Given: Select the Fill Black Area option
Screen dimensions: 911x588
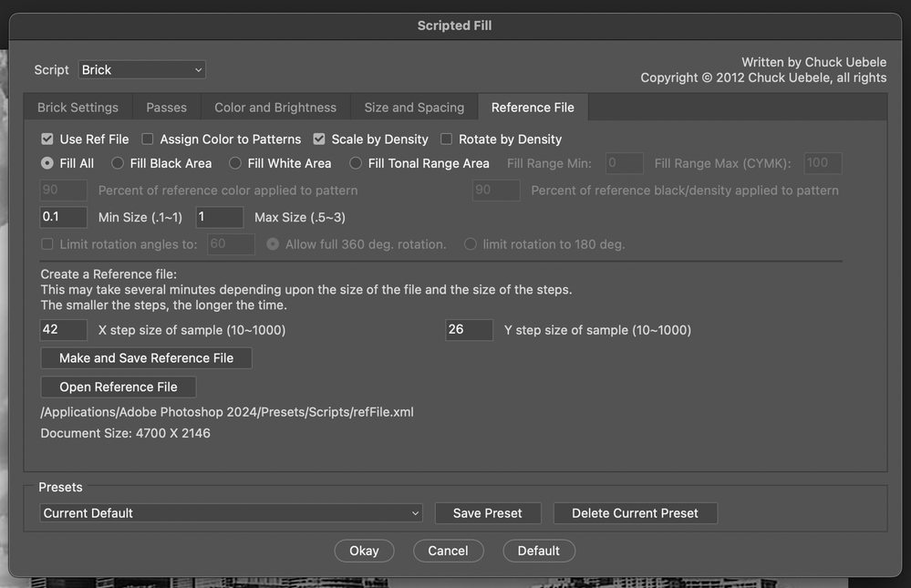Looking at the screenshot, I should point(117,163).
